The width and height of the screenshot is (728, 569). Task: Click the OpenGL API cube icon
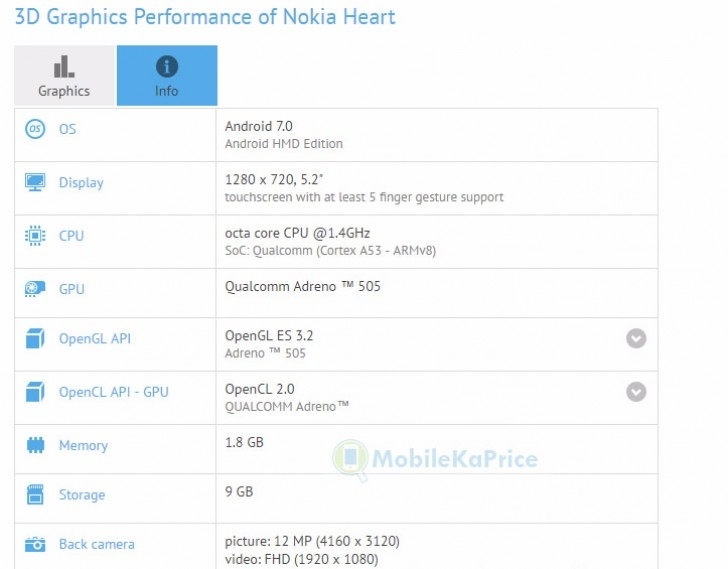coord(35,339)
